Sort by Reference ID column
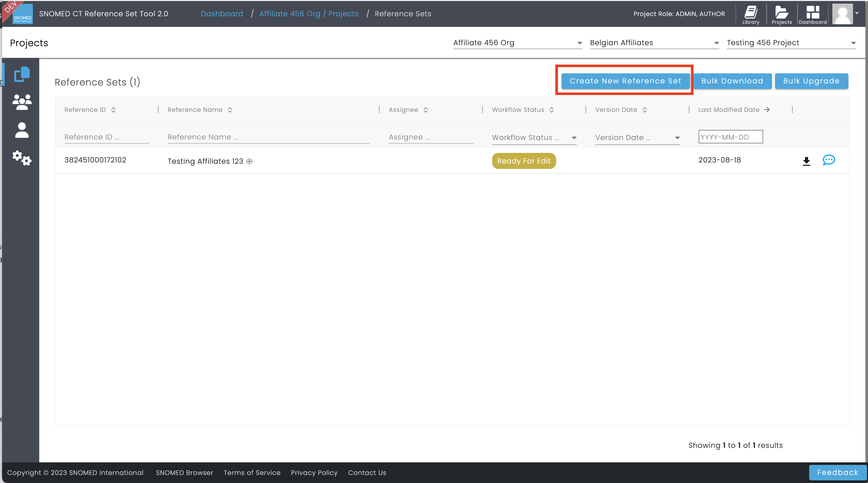 (113, 110)
